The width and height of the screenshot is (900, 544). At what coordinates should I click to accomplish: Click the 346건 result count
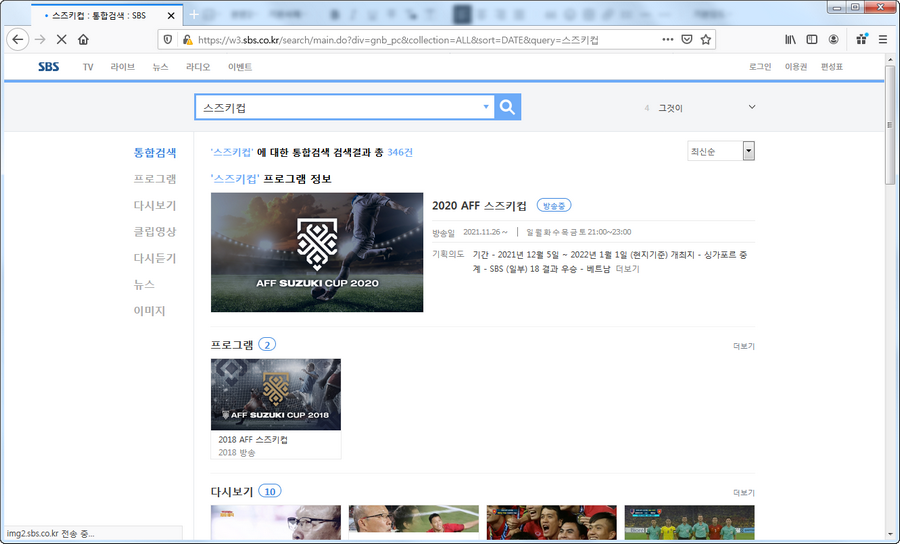coord(400,152)
